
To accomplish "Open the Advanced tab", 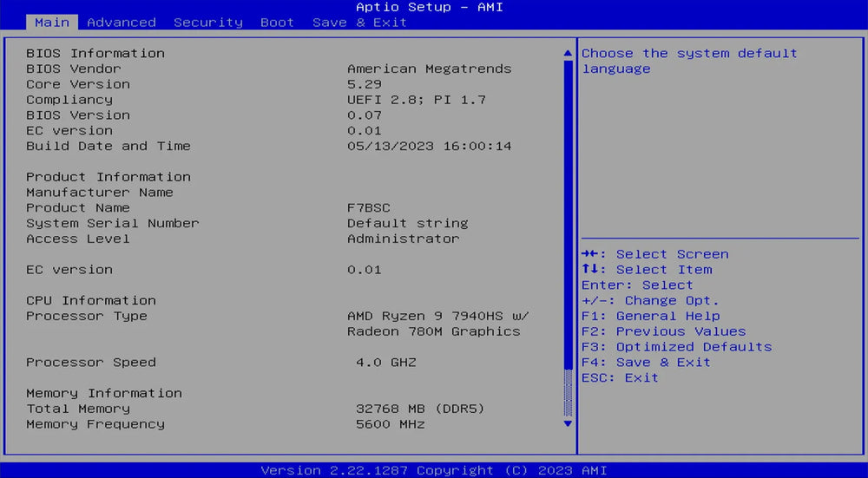I will pos(122,23).
